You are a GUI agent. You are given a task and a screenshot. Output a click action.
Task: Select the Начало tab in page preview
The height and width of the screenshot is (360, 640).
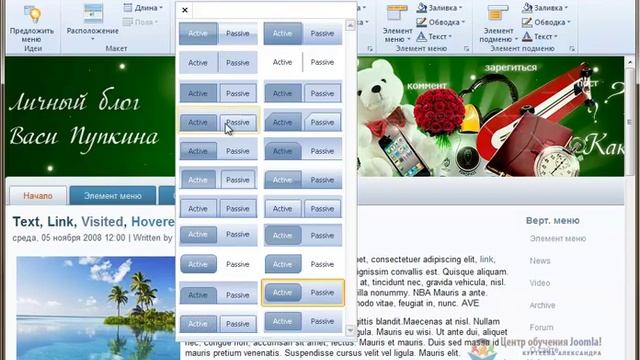point(38,196)
